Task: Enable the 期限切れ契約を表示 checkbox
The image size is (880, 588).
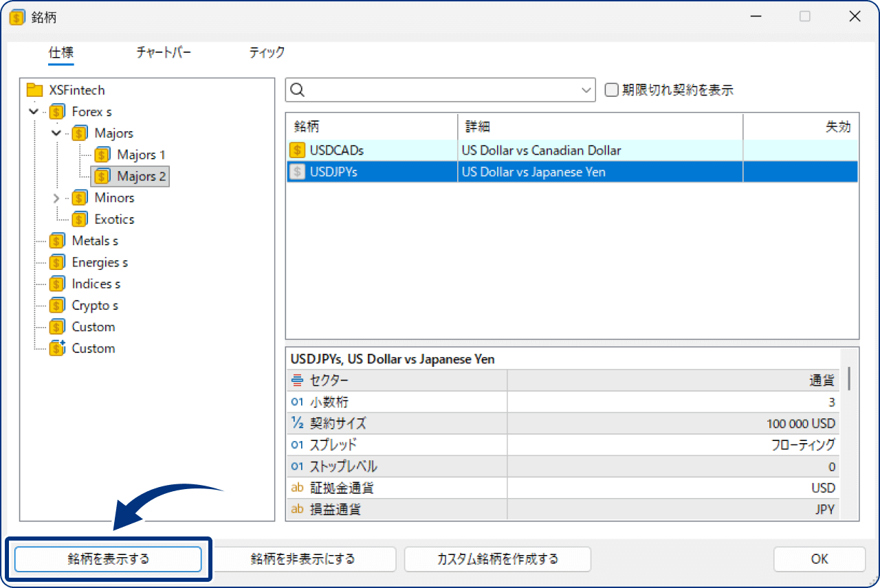Action: point(611,89)
